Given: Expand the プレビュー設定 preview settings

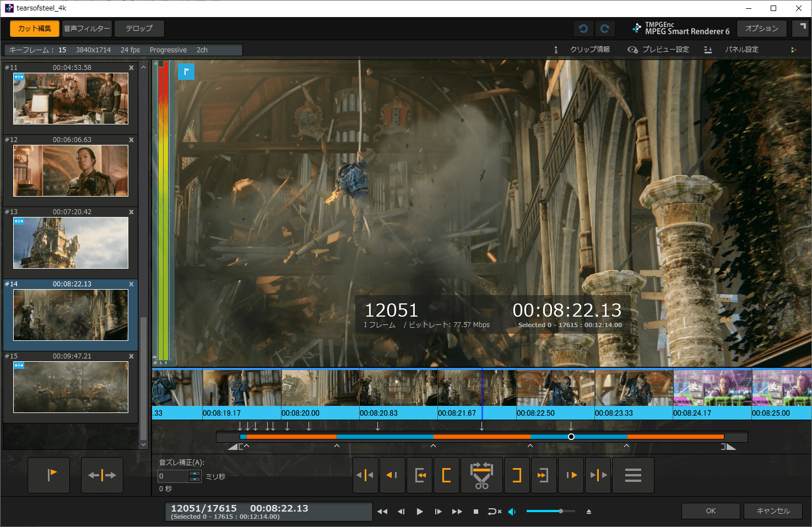Looking at the screenshot, I should pos(665,50).
